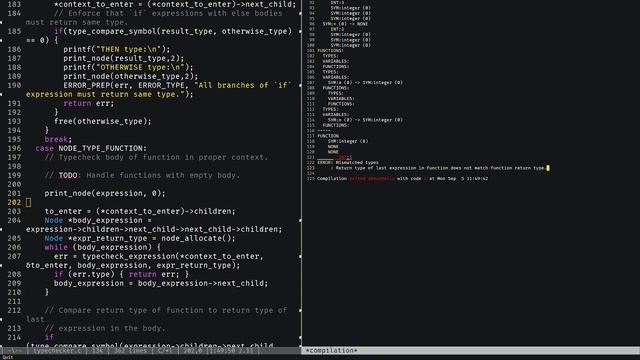Click the C/*l major mode indicator
This screenshot has width=640, height=360.
[x=165, y=350]
